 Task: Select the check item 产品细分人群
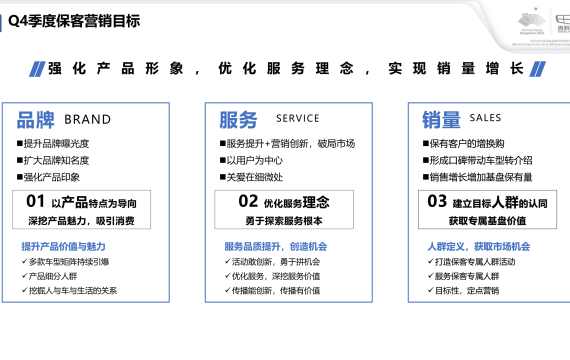point(49,276)
